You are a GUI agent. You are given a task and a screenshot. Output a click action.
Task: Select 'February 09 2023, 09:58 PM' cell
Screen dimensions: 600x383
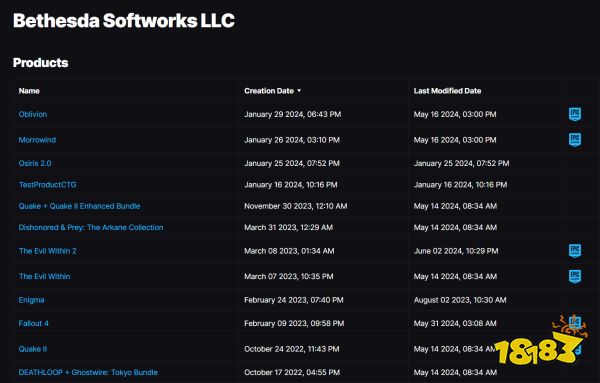click(294, 323)
